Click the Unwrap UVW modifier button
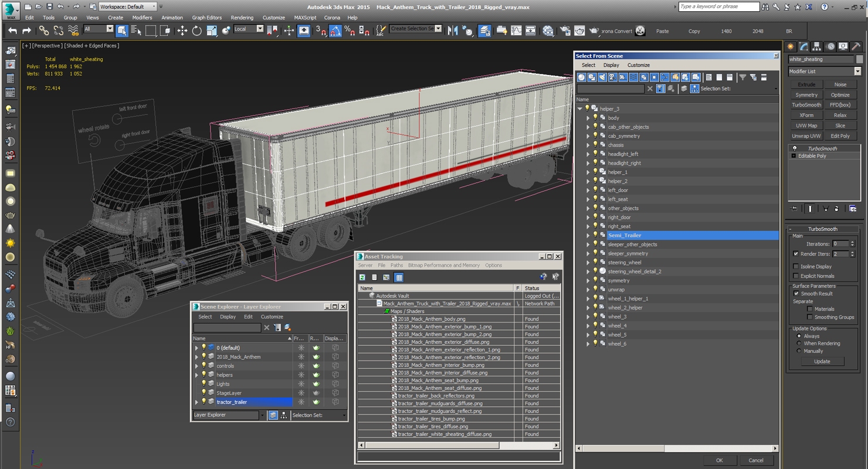868x469 pixels. (x=806, y=136)
